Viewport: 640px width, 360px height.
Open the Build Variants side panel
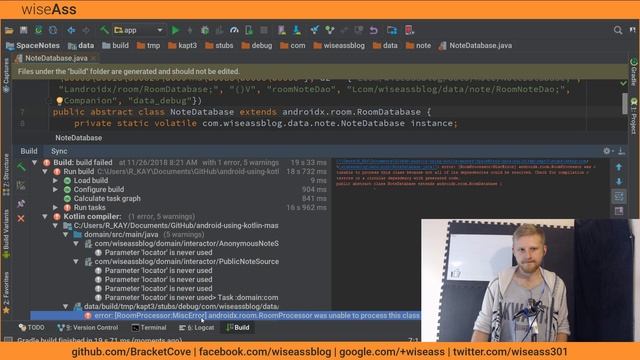(6, 234)
